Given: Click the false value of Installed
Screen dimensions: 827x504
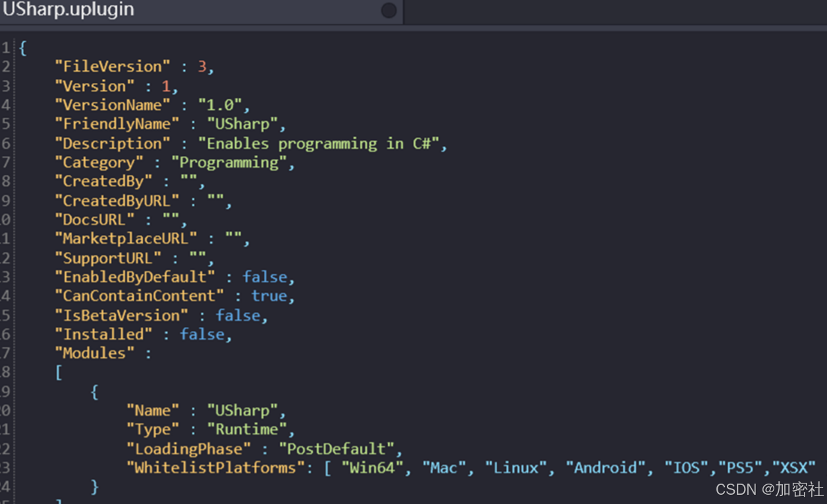Looking at the screenshot, I should pyautogui.click(x=202, y=334).
